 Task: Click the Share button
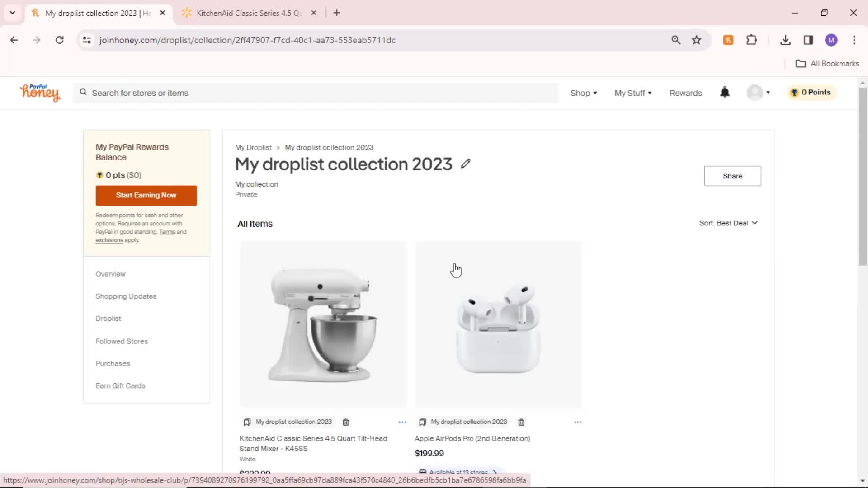coord(732,176)
